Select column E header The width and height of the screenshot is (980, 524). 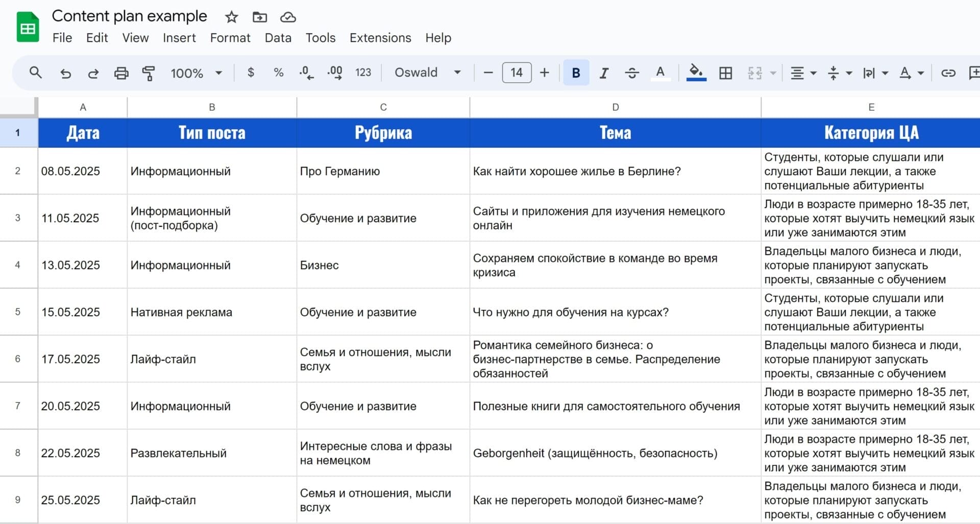870,107
